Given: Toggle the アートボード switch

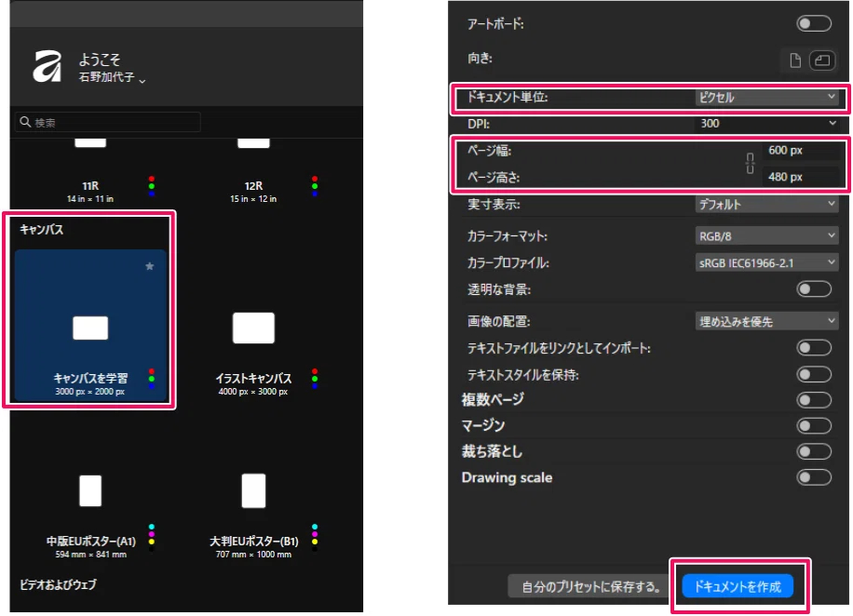Looking at the screenshot, I should point(814,23).
